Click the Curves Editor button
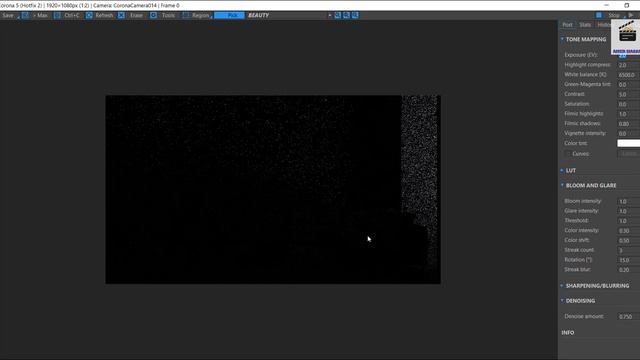This screenshot has height=360, width=640. click(629, 154)
